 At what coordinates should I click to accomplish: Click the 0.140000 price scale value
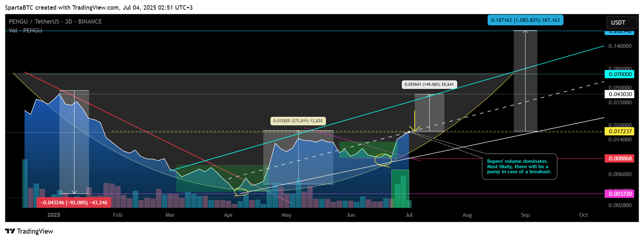pos(620,46)
